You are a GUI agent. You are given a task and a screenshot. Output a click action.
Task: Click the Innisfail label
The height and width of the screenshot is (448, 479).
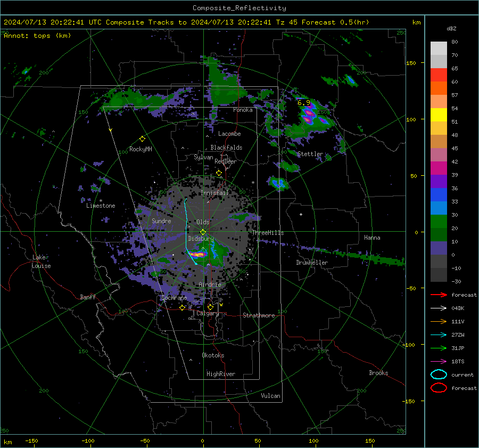click(214, 193)
